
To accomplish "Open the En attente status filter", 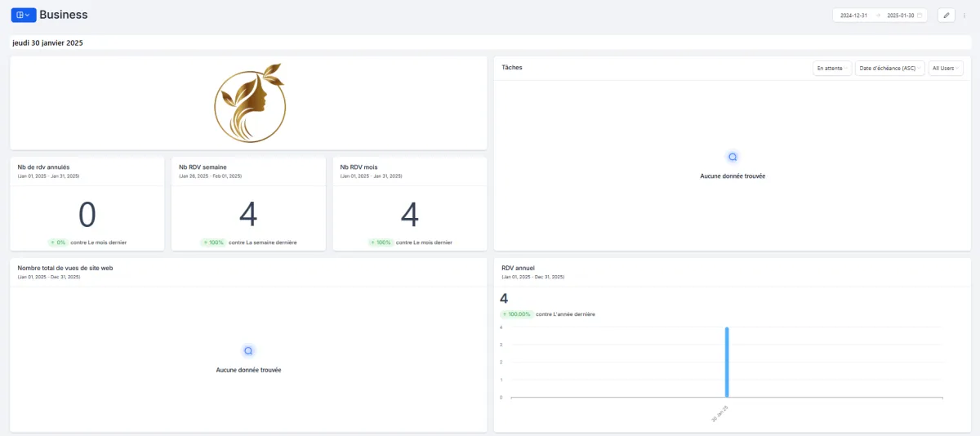I will pyautogui.click(x=832, y=69).
